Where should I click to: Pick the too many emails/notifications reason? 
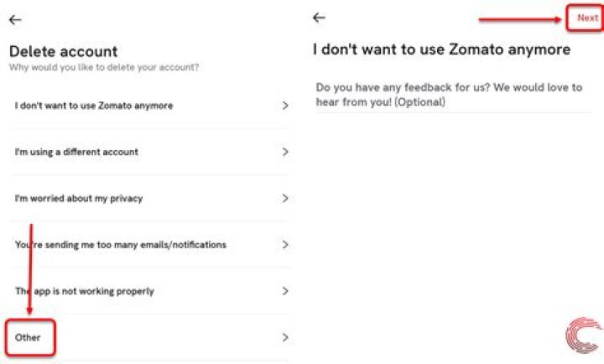pyautogui.click(x=120, y=245)
